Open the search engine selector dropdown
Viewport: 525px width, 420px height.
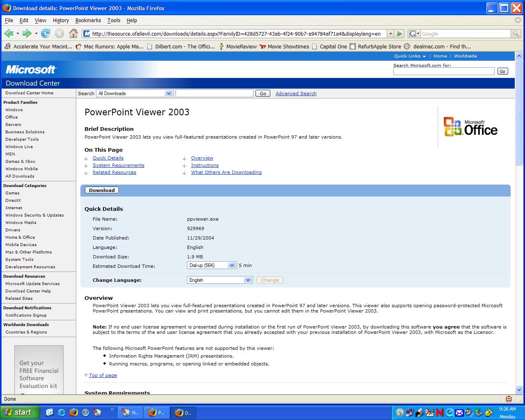click(414, 34)
